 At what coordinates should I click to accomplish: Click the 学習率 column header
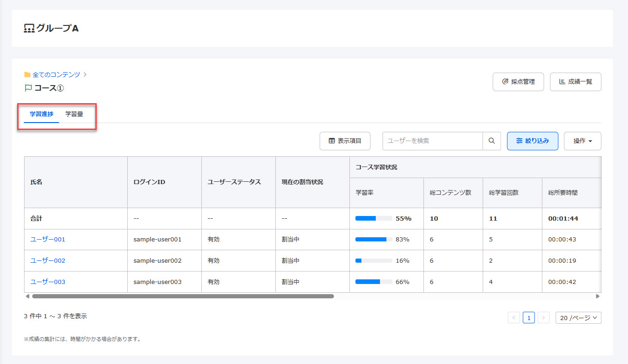pos(387,193)
